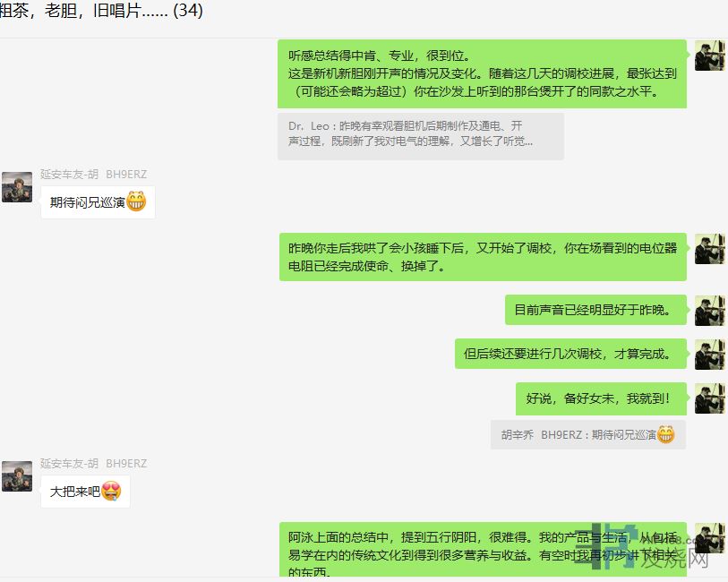Image resolution: width=728 pixels, height=582 pixels.
Task: Select the 目前声音已经明显好于昨晚 message
Action: tap(595, 310)
